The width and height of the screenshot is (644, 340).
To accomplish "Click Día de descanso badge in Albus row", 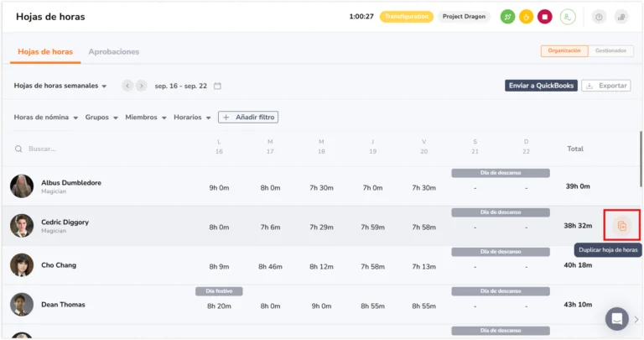I will point(501,173).
